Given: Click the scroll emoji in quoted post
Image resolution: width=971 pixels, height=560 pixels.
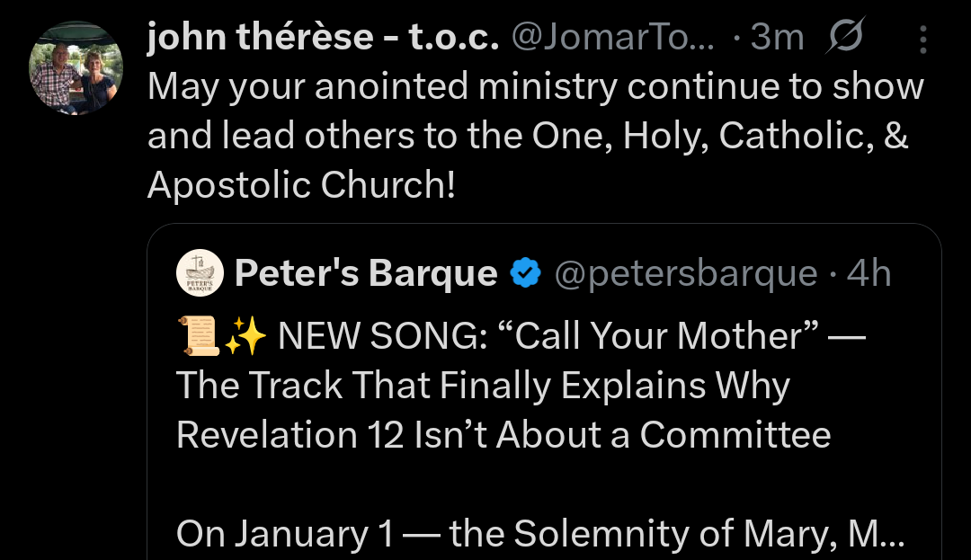Looking at the screenshot, I should tap(198, 337).
